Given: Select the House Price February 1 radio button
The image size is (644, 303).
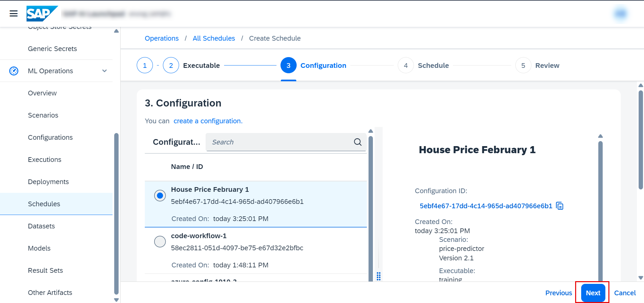Looking at the screenshot, I should (x=160, y=196).
